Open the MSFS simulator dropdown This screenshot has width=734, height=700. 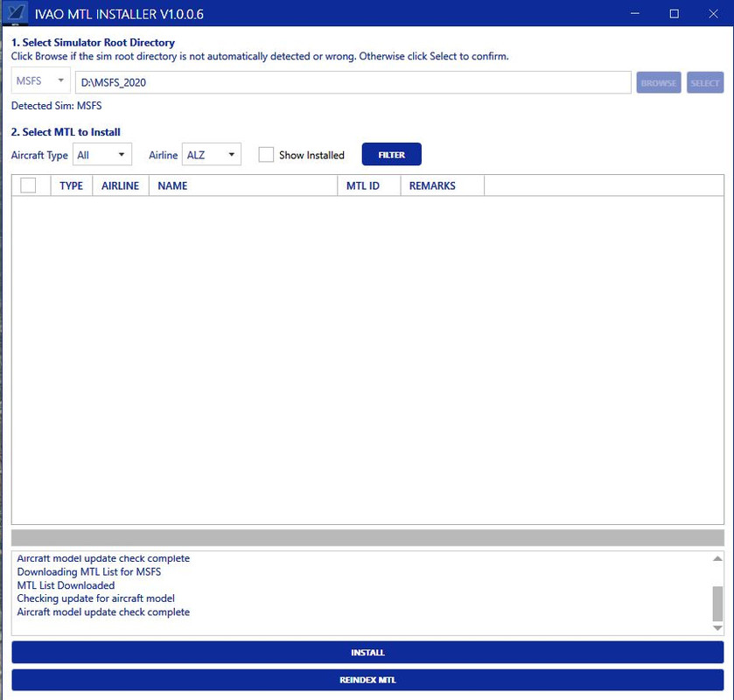pos(41,81)
